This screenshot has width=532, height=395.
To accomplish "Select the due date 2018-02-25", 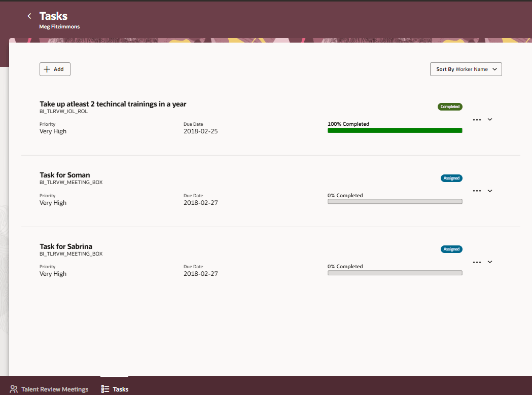I will 200,131.
